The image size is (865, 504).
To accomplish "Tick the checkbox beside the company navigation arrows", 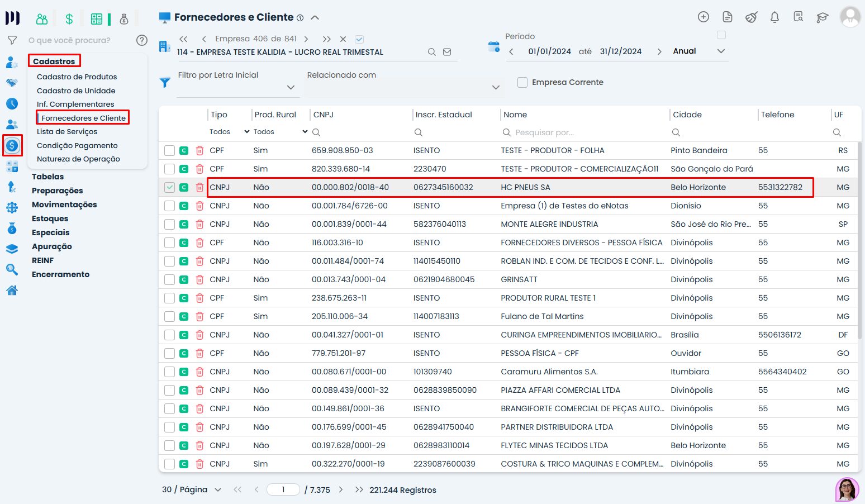I will 359,39.
